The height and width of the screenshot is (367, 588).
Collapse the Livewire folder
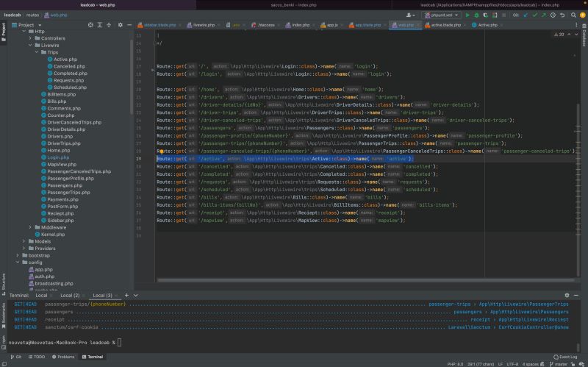(x=30, y=45)
